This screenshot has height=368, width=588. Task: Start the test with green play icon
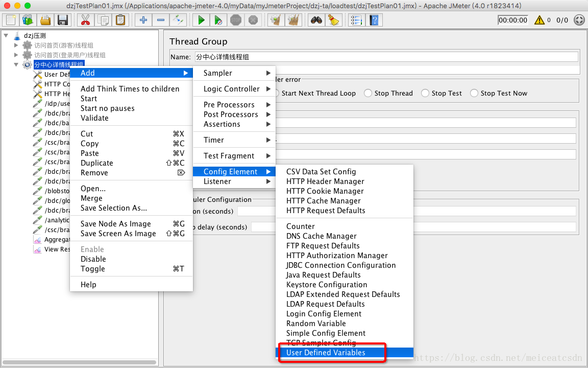201,20
